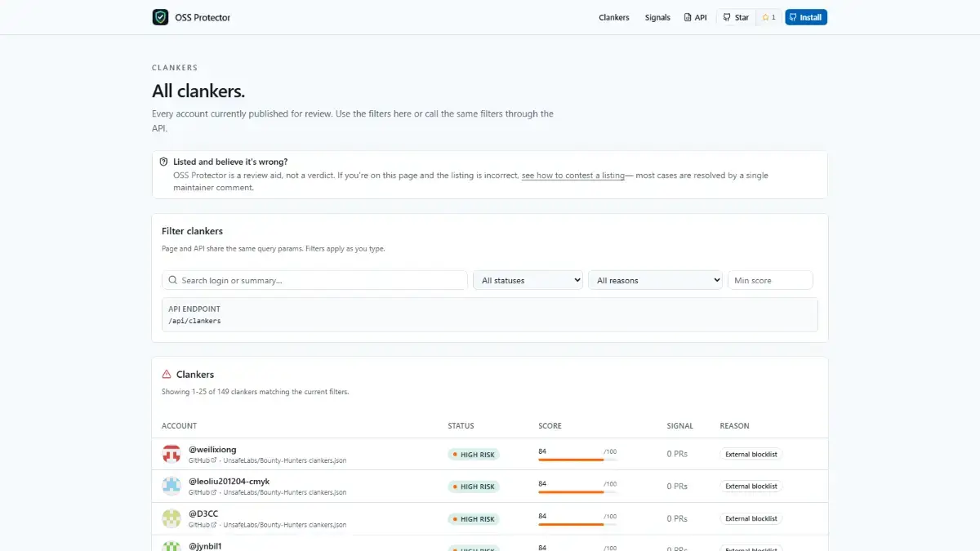The width and height of the screenshot is (980, 551).
Task: Open the All statuses dropdown
Action: 528,280
